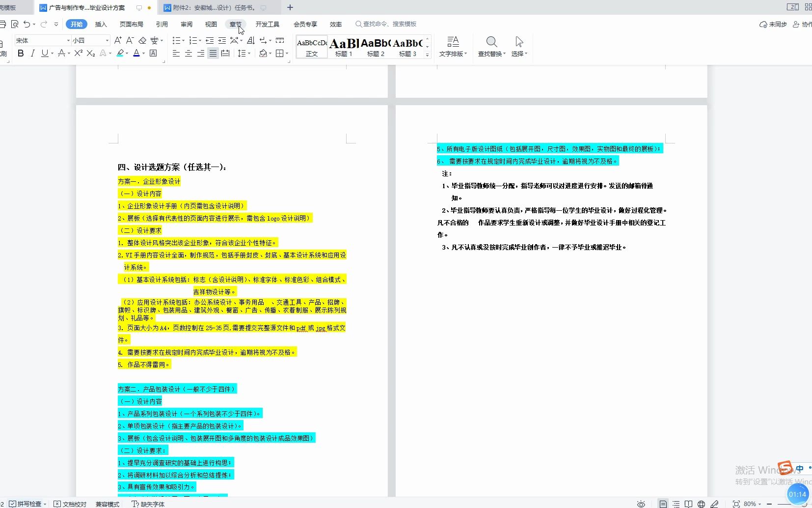Image resolution: width=812 pixels, height=508 pixels.
Task: Switch to outline view
Action: coord(676,504)
